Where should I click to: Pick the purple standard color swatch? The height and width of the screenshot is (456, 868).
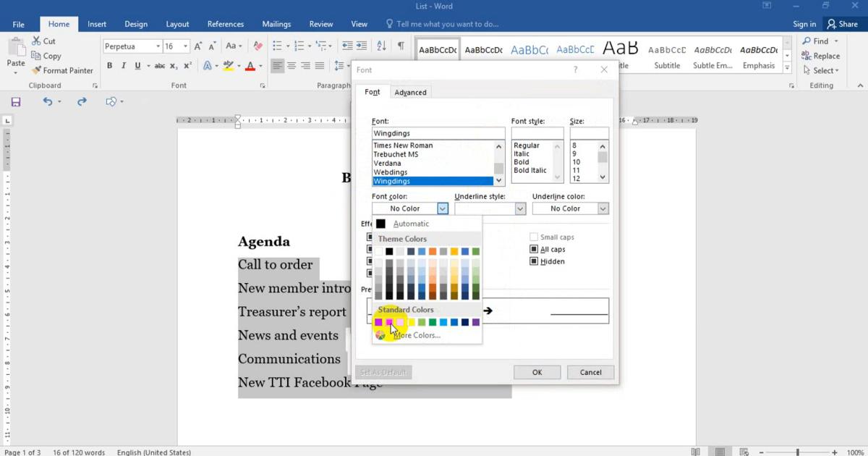pos(476,322)
